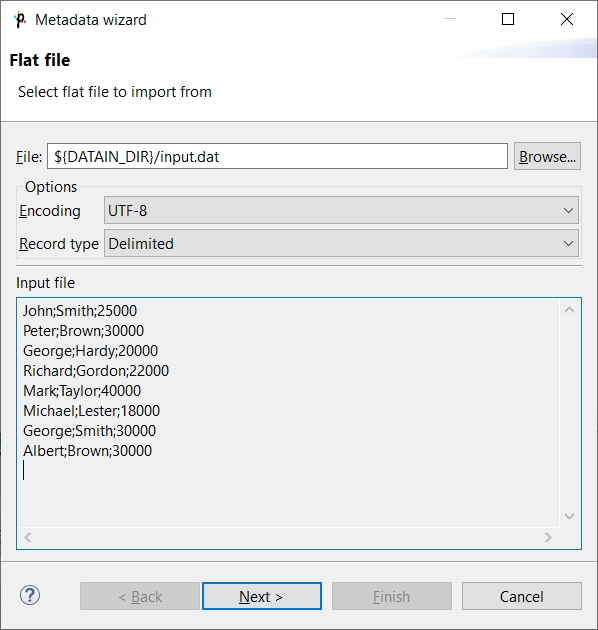Click the Albert;Brown;30000 line in preview

coord(88,450)
